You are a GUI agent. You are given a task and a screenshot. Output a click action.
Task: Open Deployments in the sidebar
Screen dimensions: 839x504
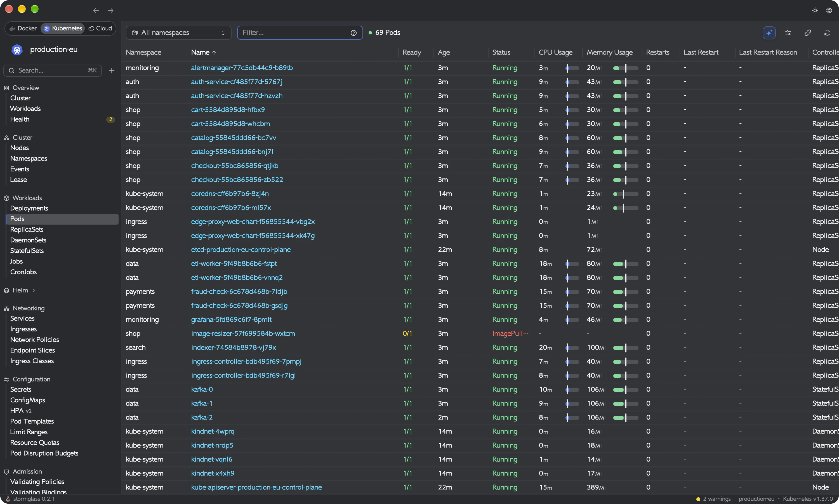(x=29, y=208)
